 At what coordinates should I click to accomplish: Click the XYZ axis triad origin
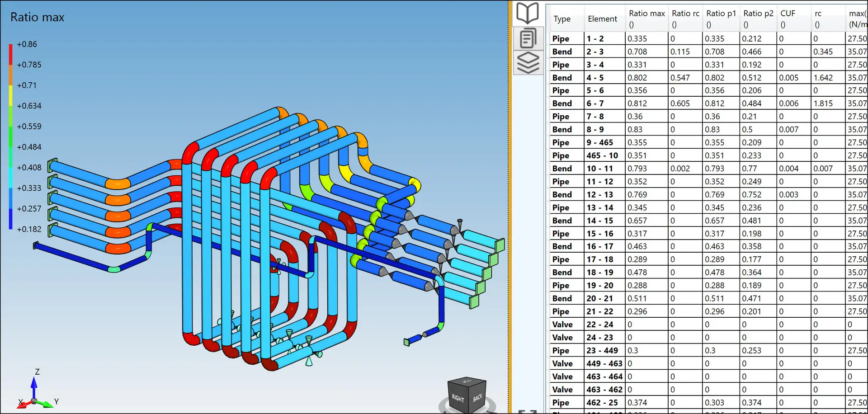tap(34, 401)
